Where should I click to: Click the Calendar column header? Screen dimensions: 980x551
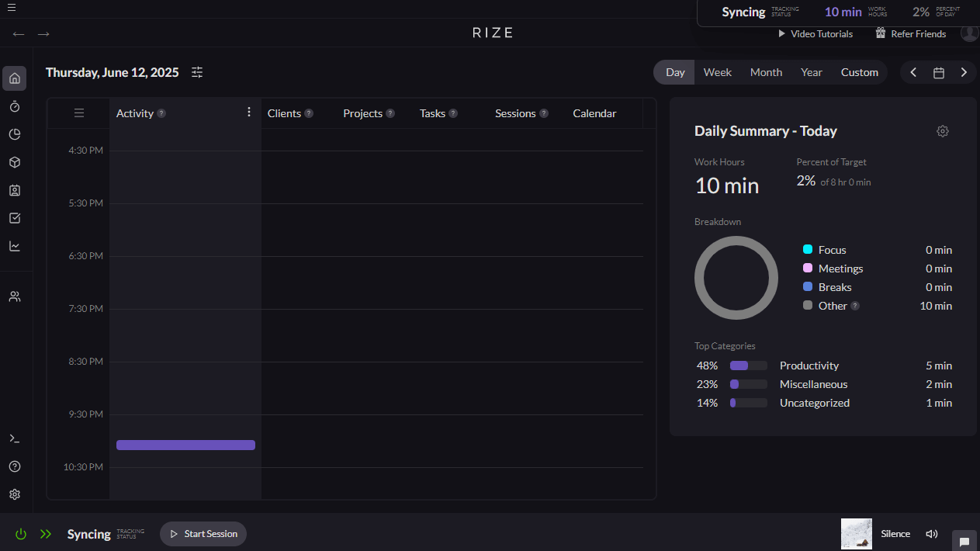tap(594, 113)
